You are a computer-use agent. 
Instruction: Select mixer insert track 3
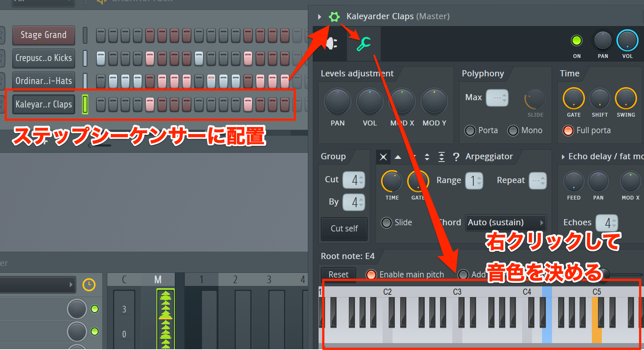click(x=269, y=280)
